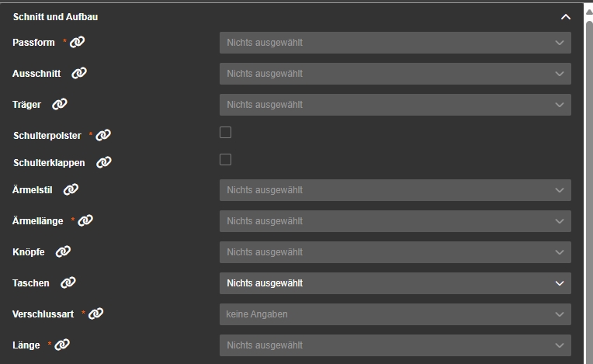This screenshot has width=593, height=364.
Task: Click the link icon next to Passform
Action: 77,43
